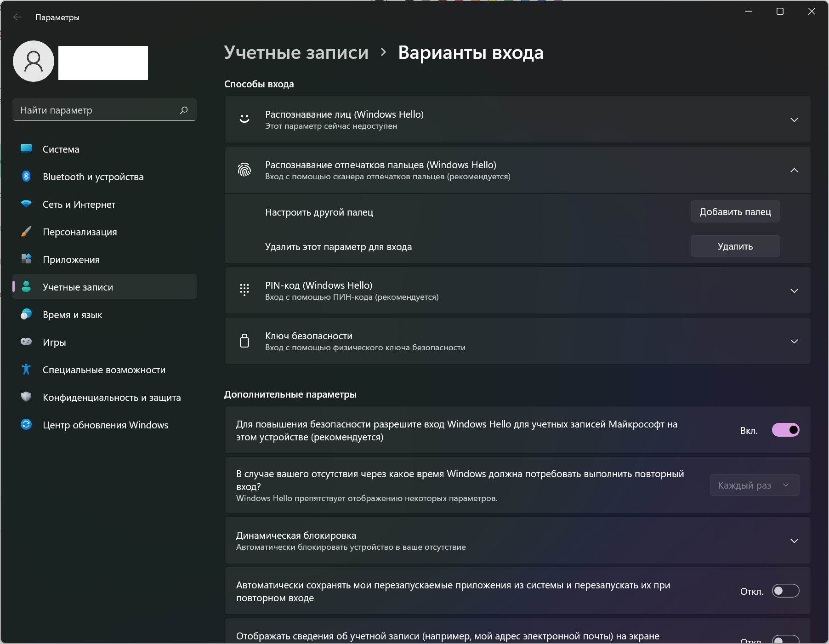
Task: Expand the PIN-код Windows Hello section
Action: pyautogui.click(x=794, y=291)
